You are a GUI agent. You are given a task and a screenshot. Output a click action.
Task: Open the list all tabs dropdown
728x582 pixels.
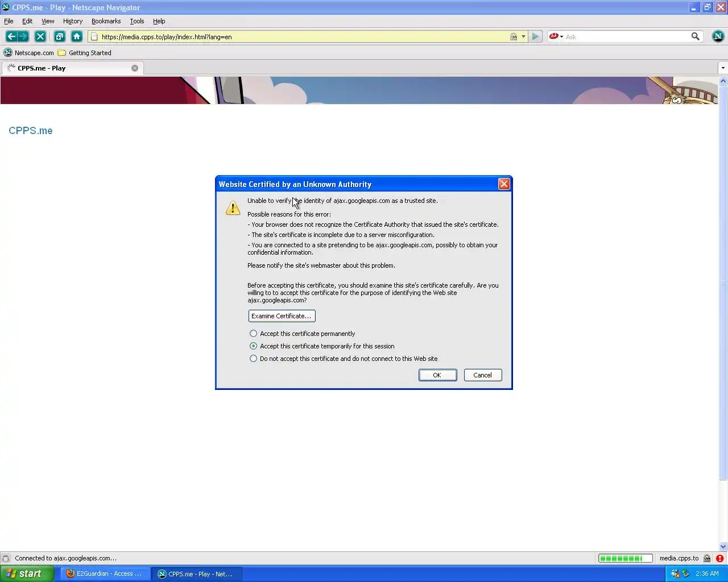[x=723, y=68]
